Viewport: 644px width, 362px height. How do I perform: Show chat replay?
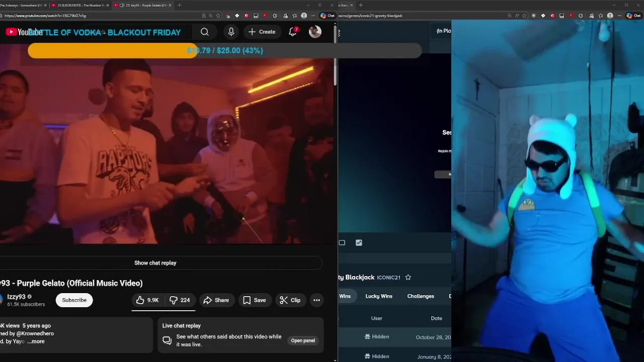click(155, 263)
